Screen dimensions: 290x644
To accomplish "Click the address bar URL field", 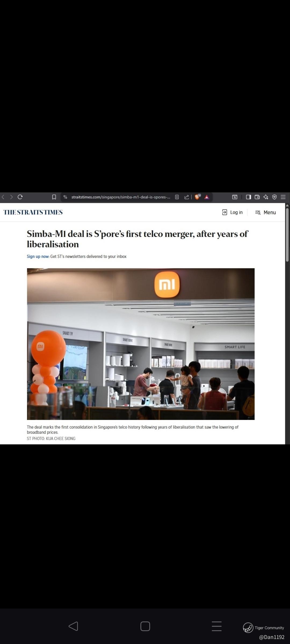I will pyautogui.click(x=121, y=197).
